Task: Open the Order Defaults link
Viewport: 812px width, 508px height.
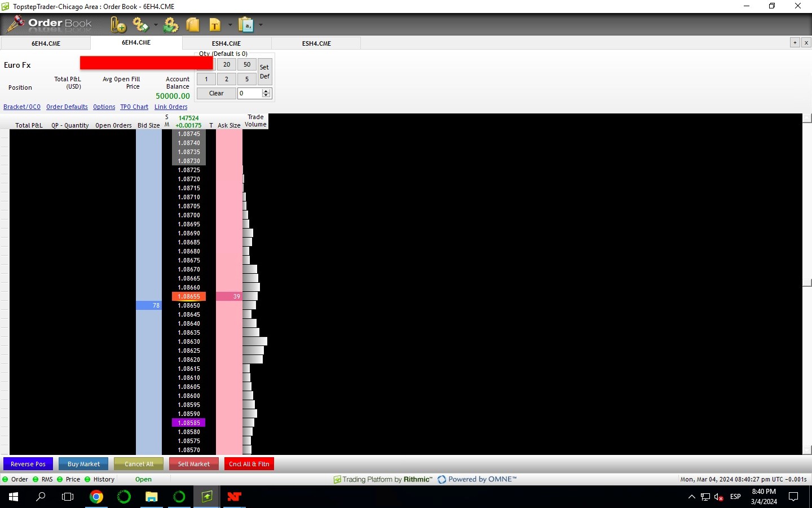Action: (x=67, y=107)
